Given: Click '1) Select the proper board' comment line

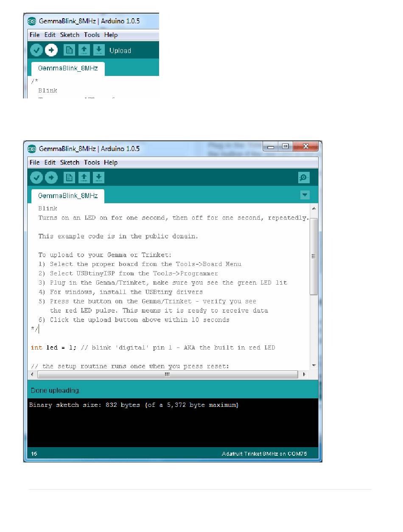Looking at the screenshot, I should pyautogui.click(x=140, y=264).
